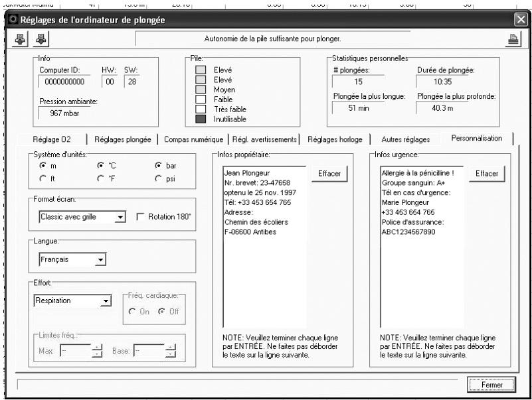The width and height of the screenshot is (532, 400).
Task: Increase the Base frequency limit stepper
Action: coord(171,347)
